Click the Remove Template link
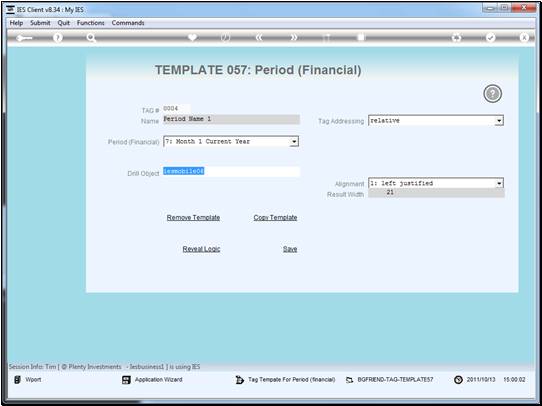542x406 pixels. (x=193, y=218)
